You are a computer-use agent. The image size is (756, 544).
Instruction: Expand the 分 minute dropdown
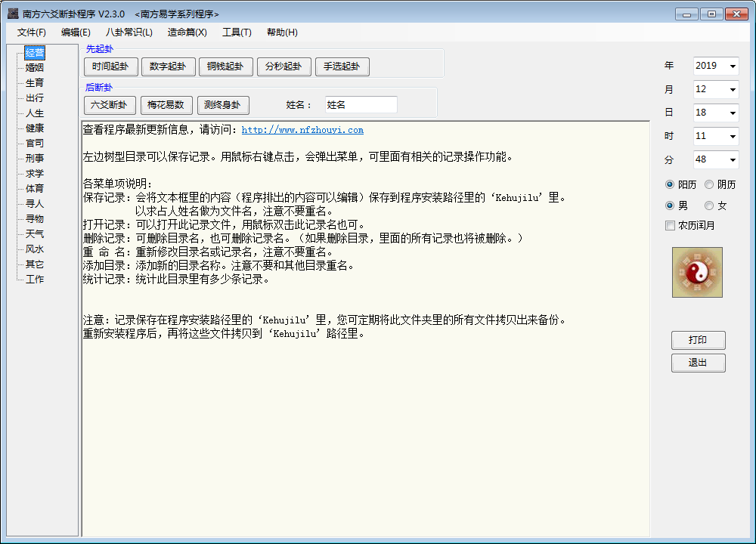733,159
